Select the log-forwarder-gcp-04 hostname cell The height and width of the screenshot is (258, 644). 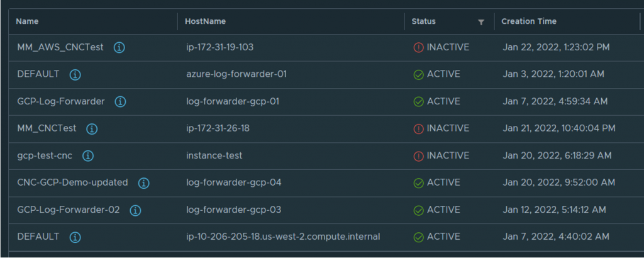233,182
